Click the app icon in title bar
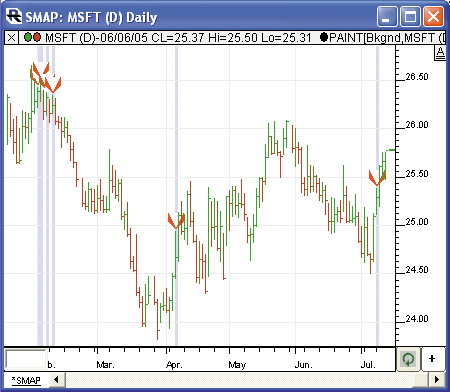 point(14,16)
